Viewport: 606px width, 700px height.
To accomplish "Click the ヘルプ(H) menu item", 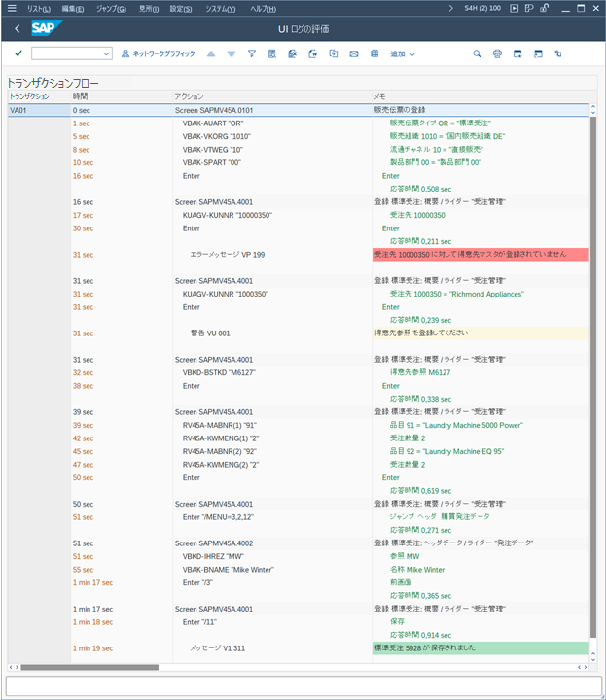I will tap(263, 8).
